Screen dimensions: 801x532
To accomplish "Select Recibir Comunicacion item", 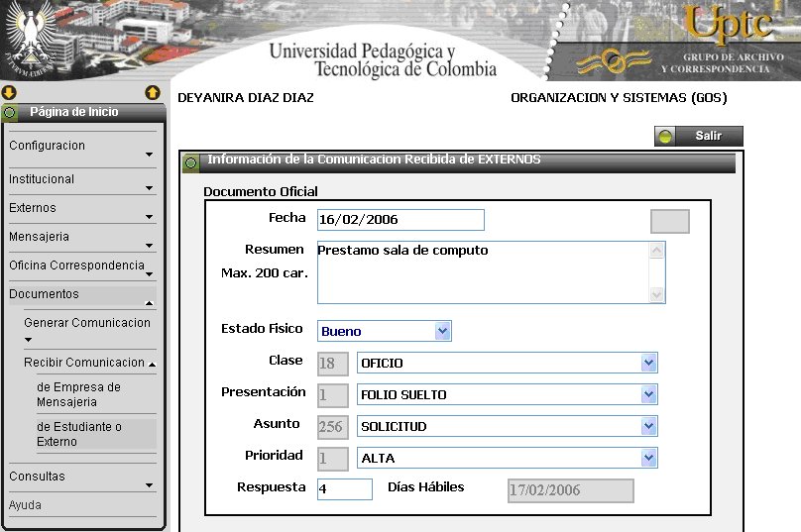I will pyautogui.click(x=84, y=363).
